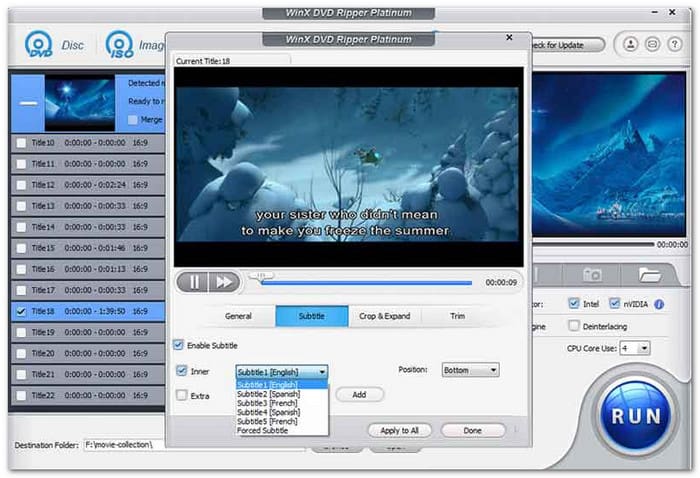This screenshot has width=700, height=478.
Task: Open the DVD Disc source icon
Action: pos(39,45)
